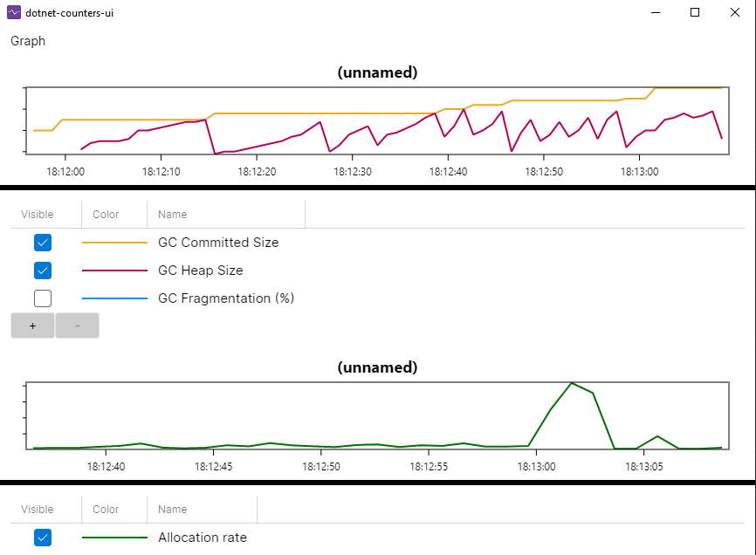
Task: Minimize the dotnet-counters-ui window
Action: [x=656, y=12]
